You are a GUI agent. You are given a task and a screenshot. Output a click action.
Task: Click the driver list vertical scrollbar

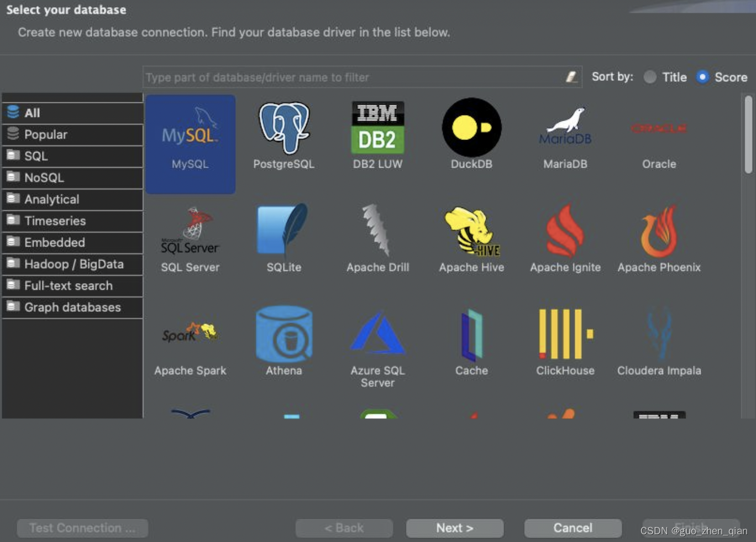pyautogui.click(x=748, y=135)
